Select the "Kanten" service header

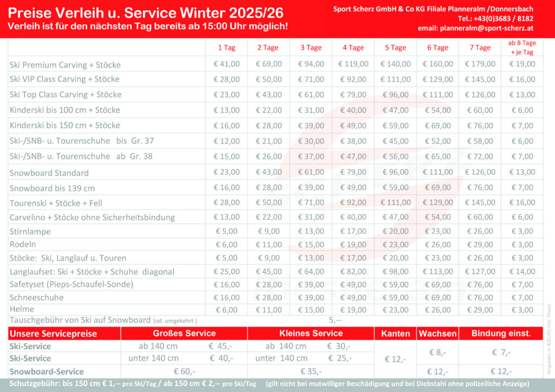coord(395,334)
